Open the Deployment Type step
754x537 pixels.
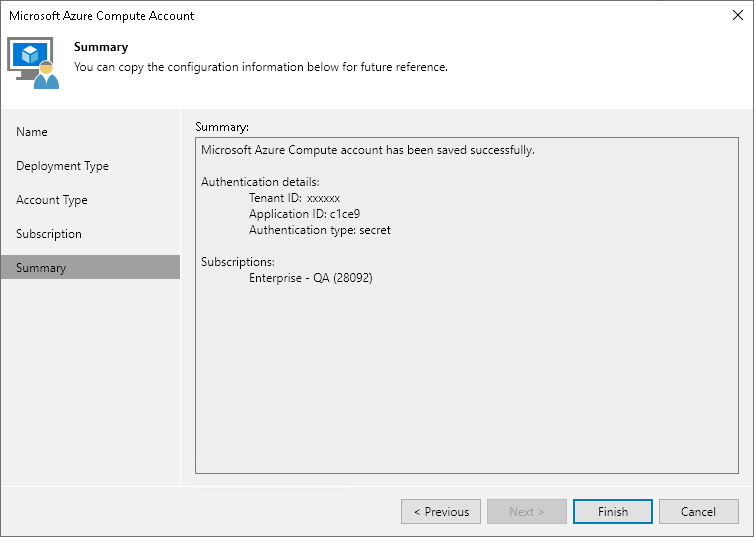pos(90,166)
